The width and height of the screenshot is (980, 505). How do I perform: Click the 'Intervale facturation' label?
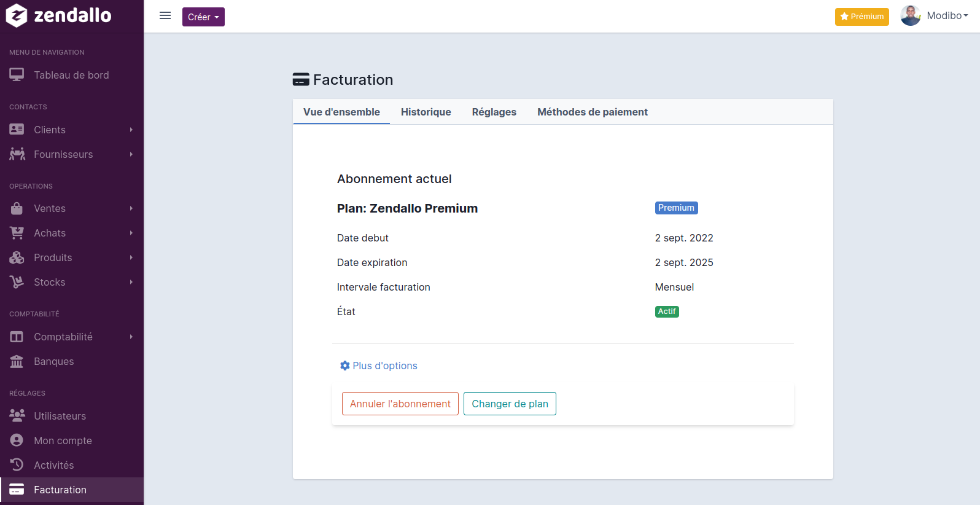pos(384,287)
